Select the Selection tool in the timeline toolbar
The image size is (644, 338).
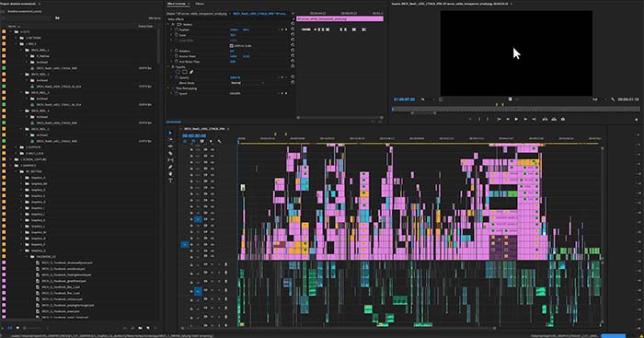[170, 133]
